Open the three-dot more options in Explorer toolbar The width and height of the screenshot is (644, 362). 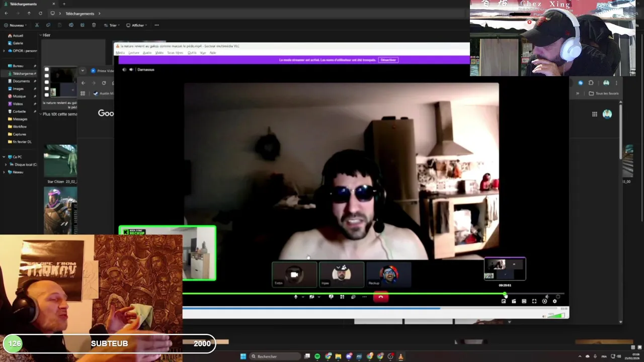(x=156, y=25)
